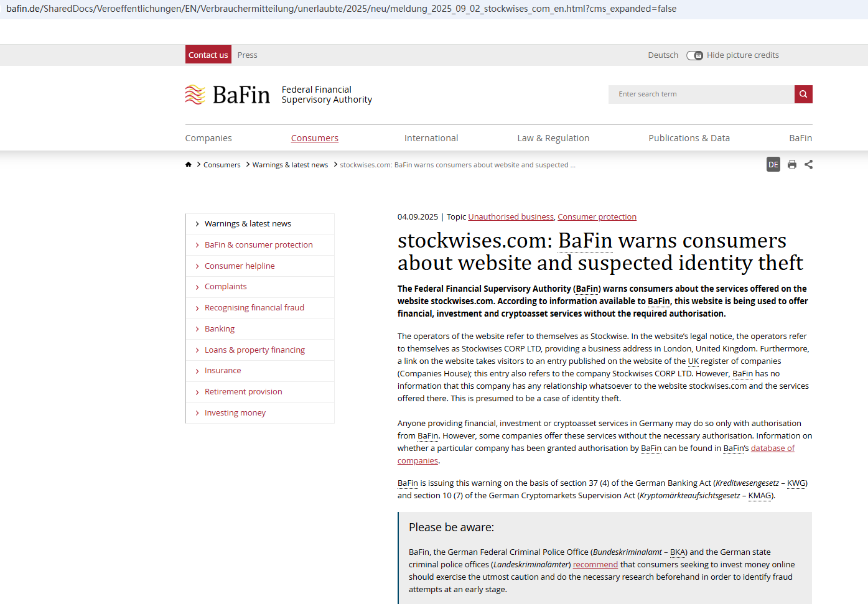Click the home icon in breadcrumb
The width and height of the screenshot is (868, 604).
tap(189, 164)
